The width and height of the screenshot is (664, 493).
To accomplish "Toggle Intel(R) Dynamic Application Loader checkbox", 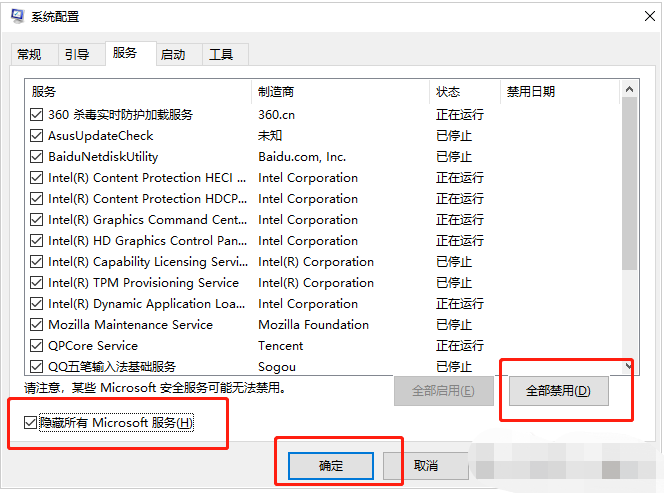I will [36, 304].
